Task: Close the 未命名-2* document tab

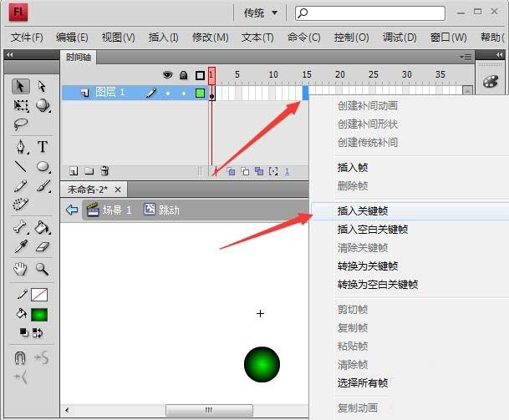Action: [118, 190]
